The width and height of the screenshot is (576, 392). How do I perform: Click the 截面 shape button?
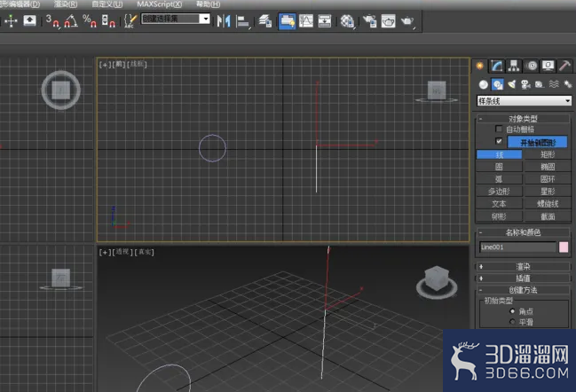[548, 216]
